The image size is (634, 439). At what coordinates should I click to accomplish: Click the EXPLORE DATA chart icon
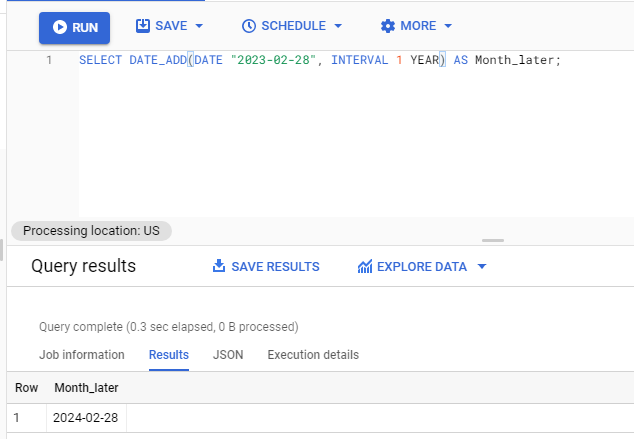(365, 266)
